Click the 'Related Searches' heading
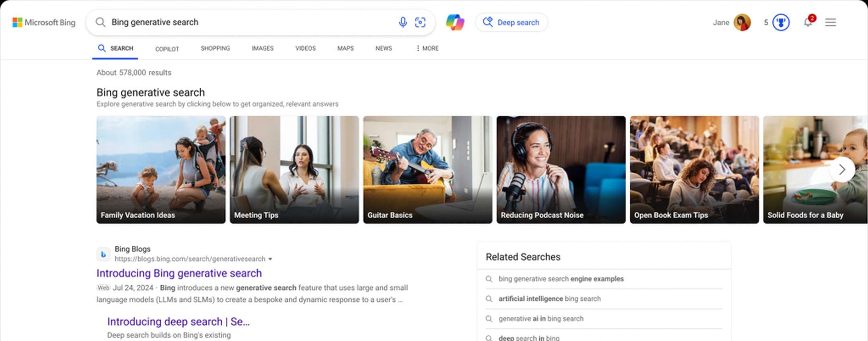The image size is (868, 341). point(523,257)
